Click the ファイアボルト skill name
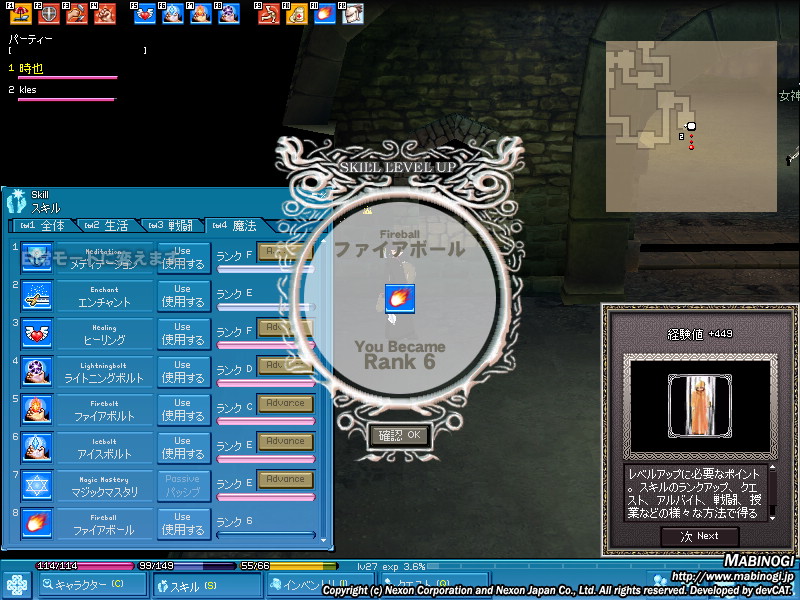The image size is (800, 600). 105,416
